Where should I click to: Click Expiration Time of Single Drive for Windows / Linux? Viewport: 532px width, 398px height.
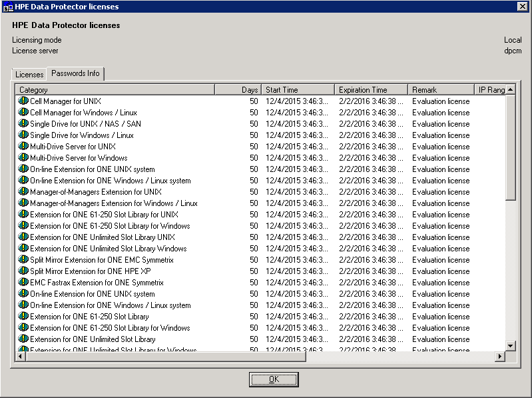pos(371,135)
